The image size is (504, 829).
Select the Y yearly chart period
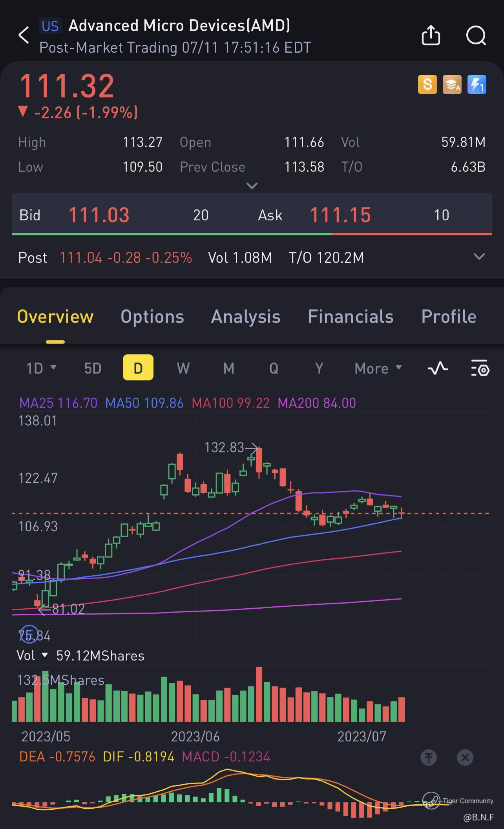pos(319,368)
